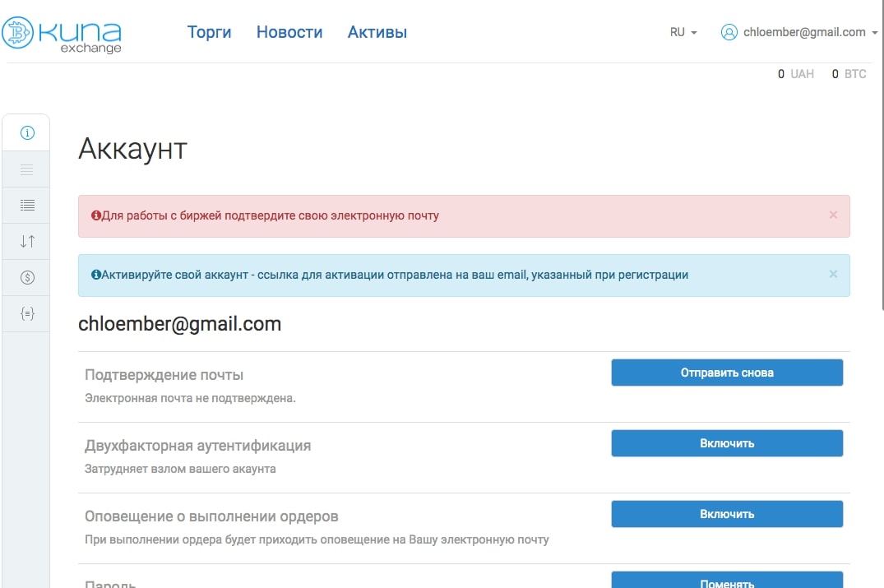Click the Kuna exchange logo

coord(62,35)
